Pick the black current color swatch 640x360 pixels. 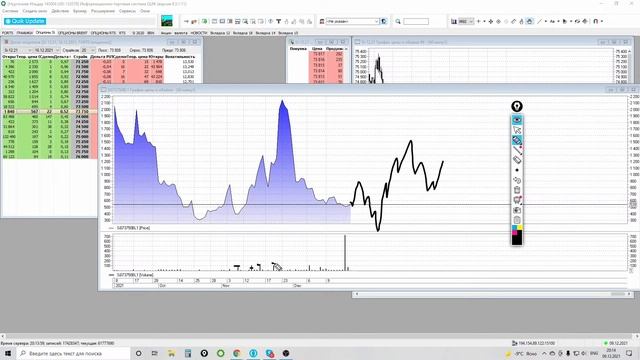517,240
